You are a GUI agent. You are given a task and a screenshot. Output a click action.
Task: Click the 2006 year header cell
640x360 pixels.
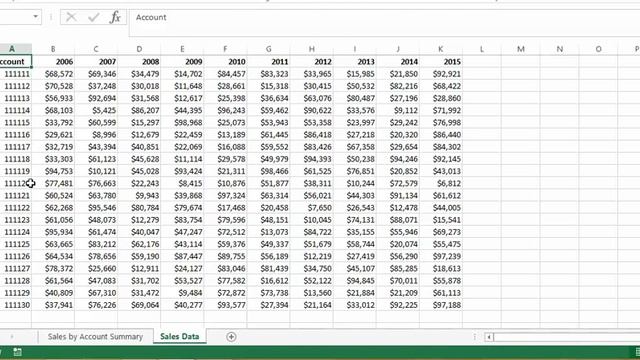(x=53, y=62)
